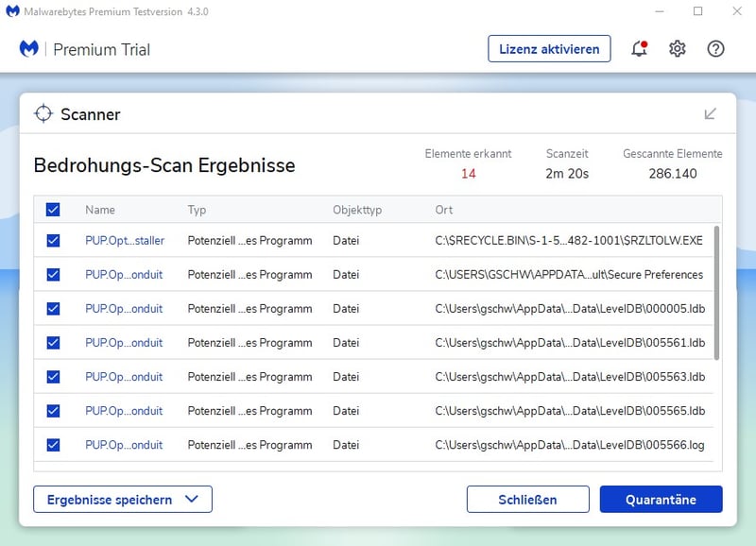Maximize the Malwarebytes window
Image resolution: width=756 pixels, height=546 pixels.
(x=697, y=11)
